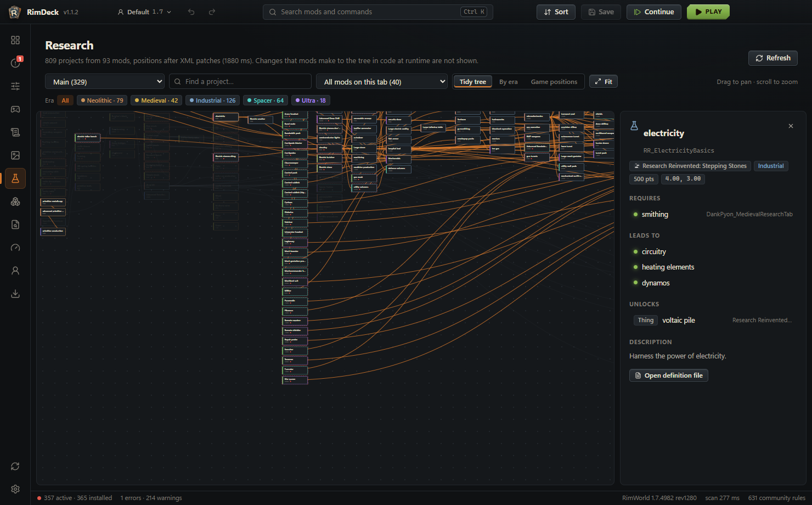Open the All mods on this tab dropdown
Screen dimensions: 812x505
tap(382, 82)
